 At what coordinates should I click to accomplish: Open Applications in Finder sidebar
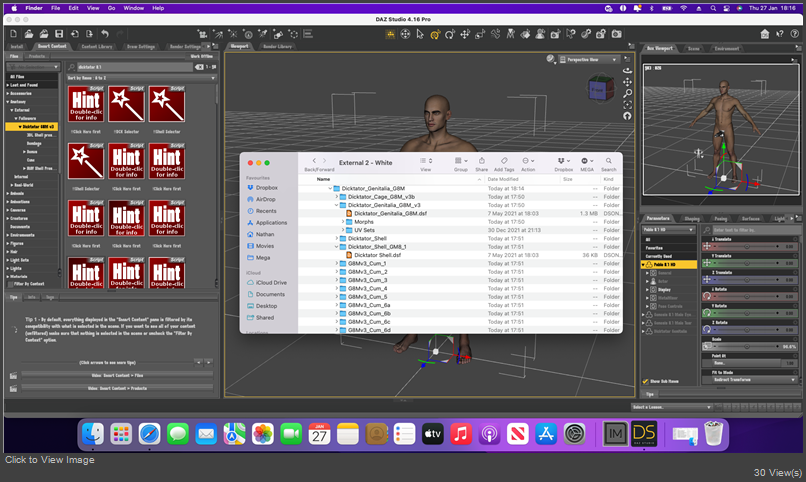(271, 223)
